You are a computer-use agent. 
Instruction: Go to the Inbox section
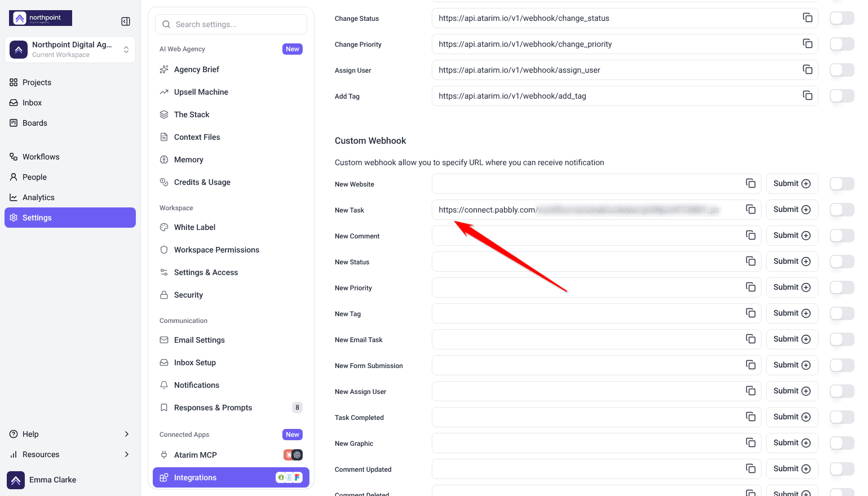[x=70, y=103]
